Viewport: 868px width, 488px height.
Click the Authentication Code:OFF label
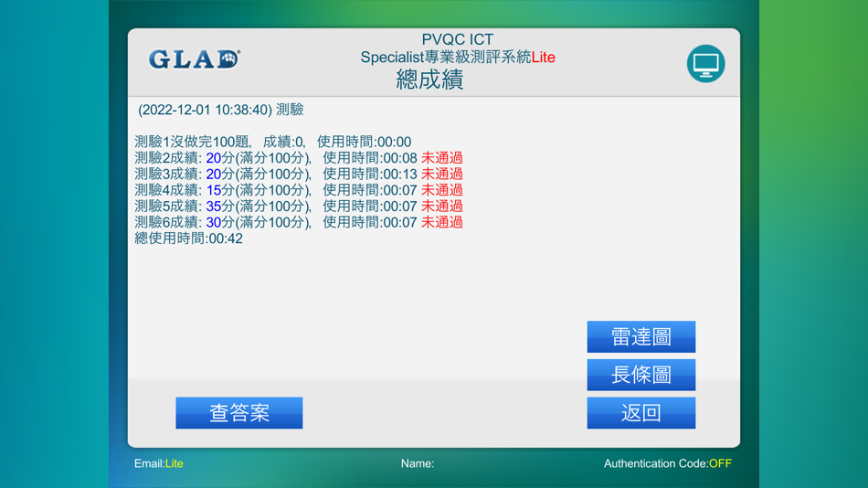point(668,463)
